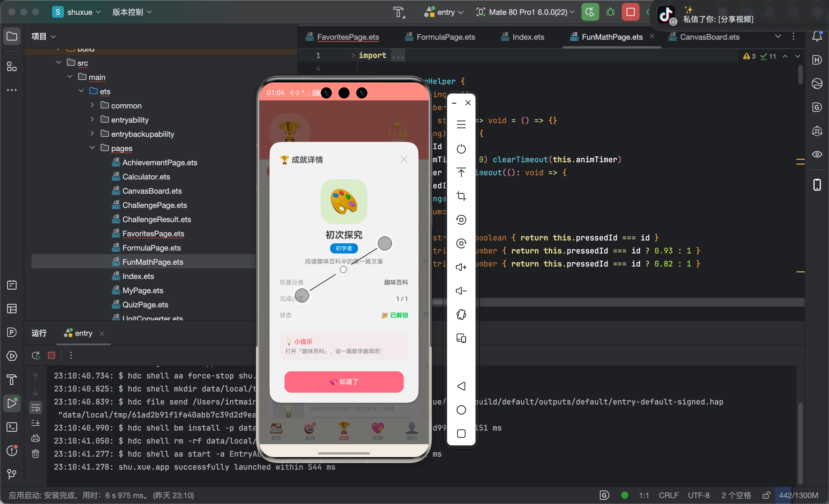This screenshot has width=829, height=504.
Task: Click the build hammer icon in top toolbar
Action: [399, 12]
